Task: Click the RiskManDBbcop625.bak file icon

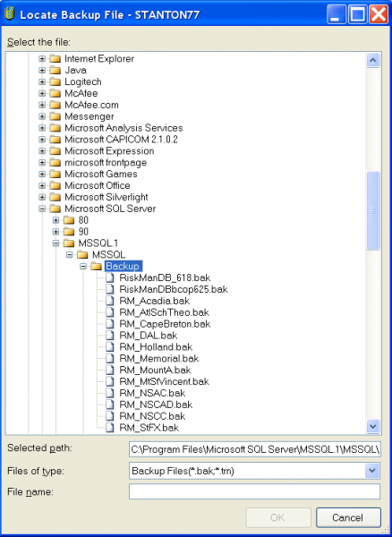Action: click(x=109, y=289)
